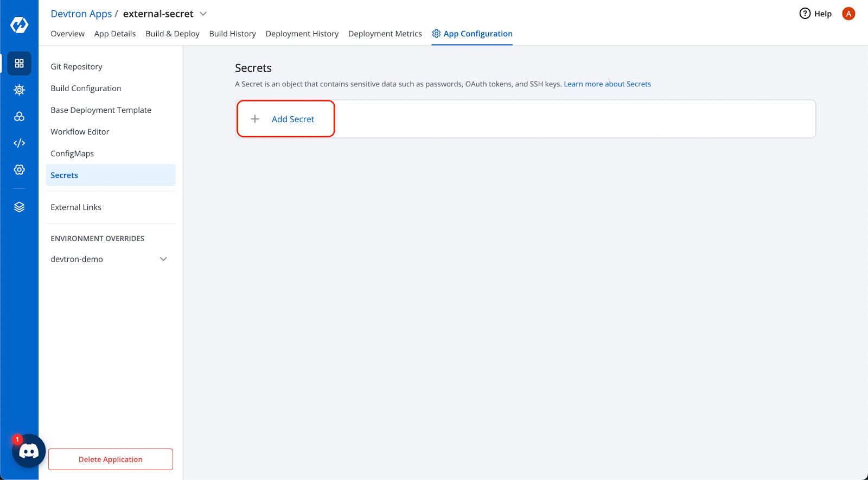Image resolution: width=868 pixels, height=480 pixels.
Task: Open Learn more about Secrets link
Action: [608, 84]
